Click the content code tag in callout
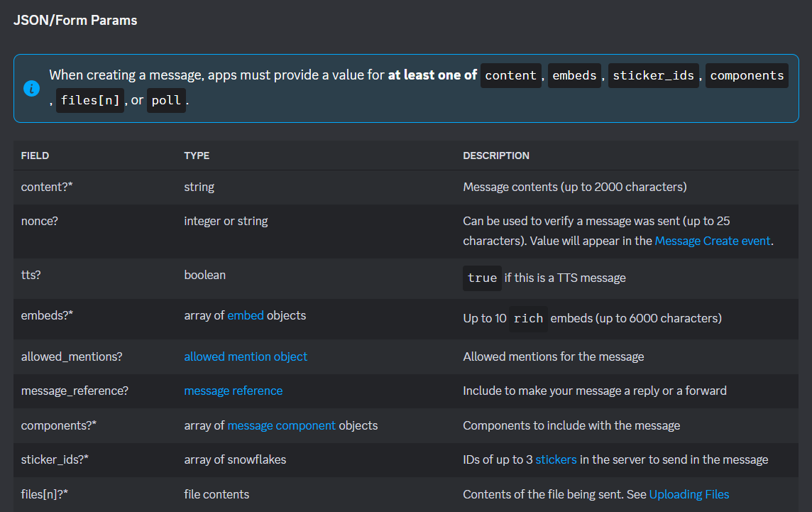The image size is (812, 512). pyautogui.click(x=510, y=75)
